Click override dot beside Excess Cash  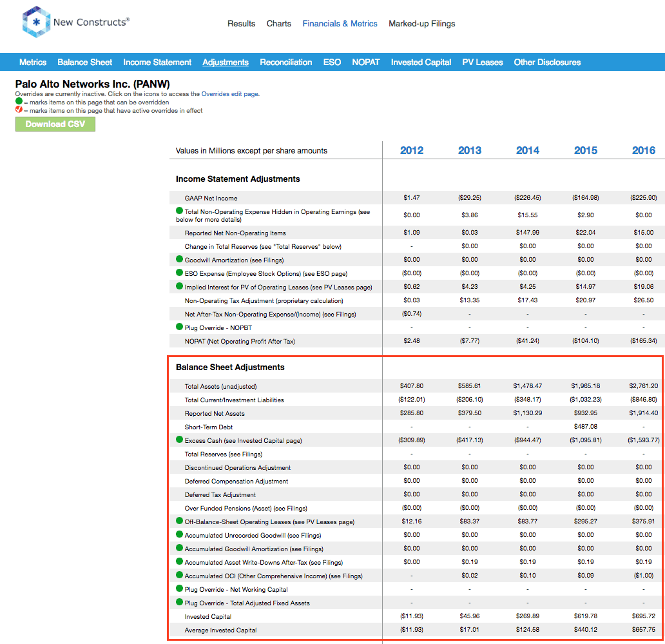click(179, 440)
